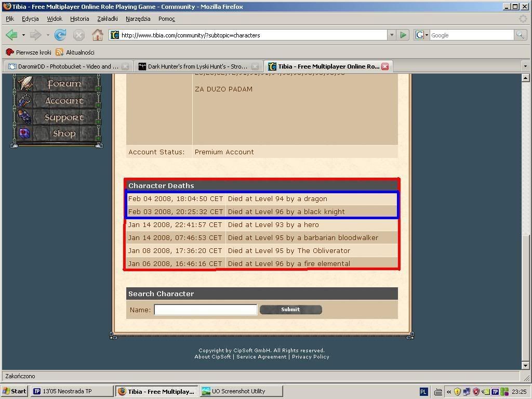Screen dimensions: 532x399
Task: Open the list all tabs dropdown
Action: 525,66
